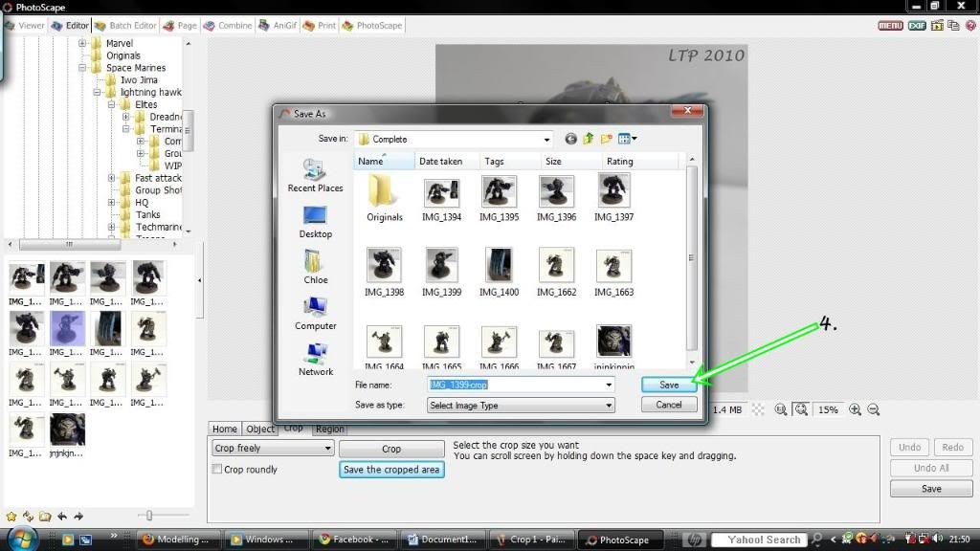Sort by the Rating column header
The image size is (980, 551).
tap(619, 161)
